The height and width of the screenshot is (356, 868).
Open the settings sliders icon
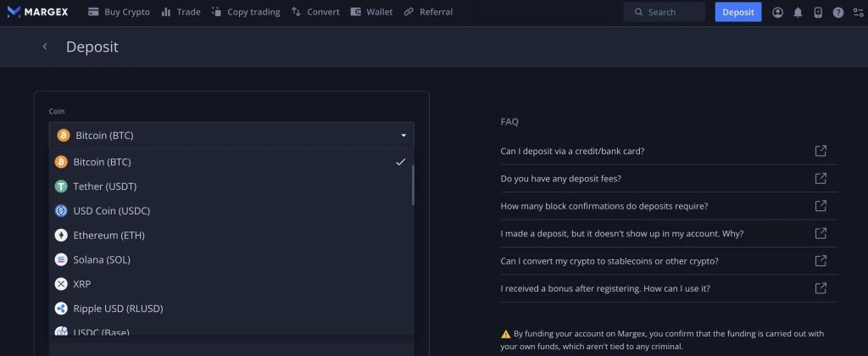tap(857, 12)
